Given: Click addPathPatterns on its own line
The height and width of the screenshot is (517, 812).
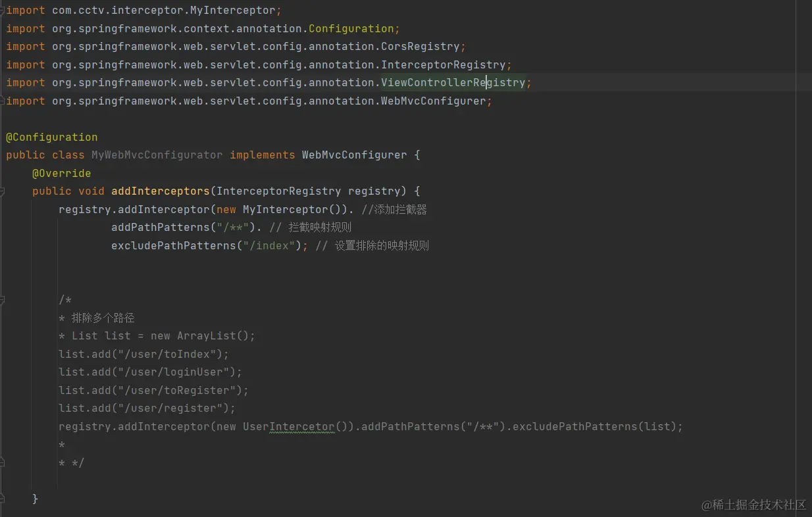Looking at the screenshot, I should pyautogui.click(x=160, y=228).
